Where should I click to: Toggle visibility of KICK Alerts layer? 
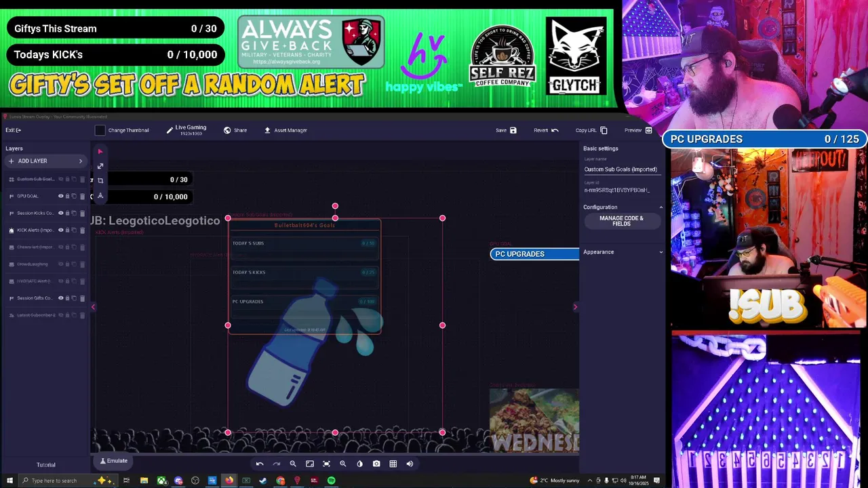[x=60, y=230]
